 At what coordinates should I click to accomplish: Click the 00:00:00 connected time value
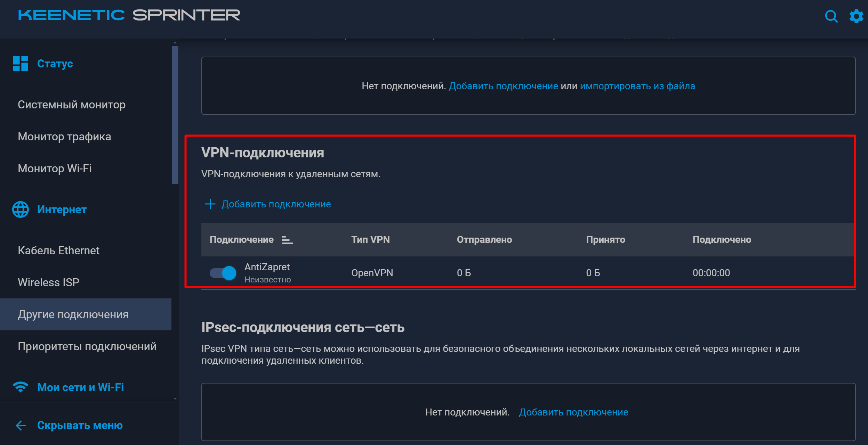pos(711,273)
